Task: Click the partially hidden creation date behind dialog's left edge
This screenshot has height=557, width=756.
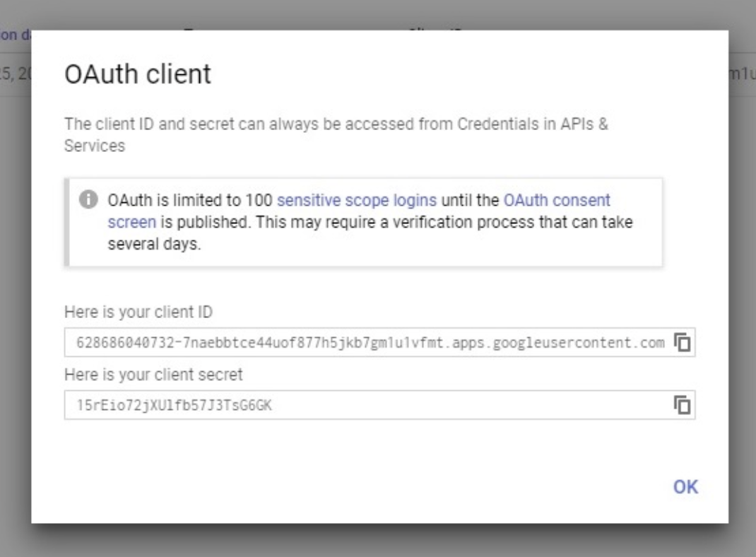Action: 14,76
